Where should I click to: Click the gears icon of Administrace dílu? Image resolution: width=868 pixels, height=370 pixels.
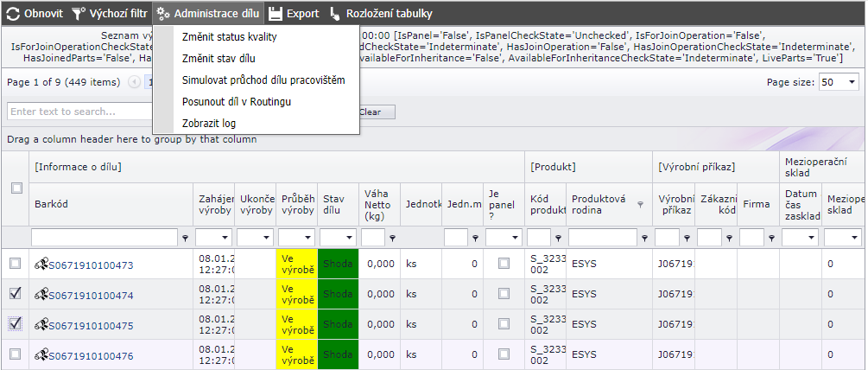[162, 14]
